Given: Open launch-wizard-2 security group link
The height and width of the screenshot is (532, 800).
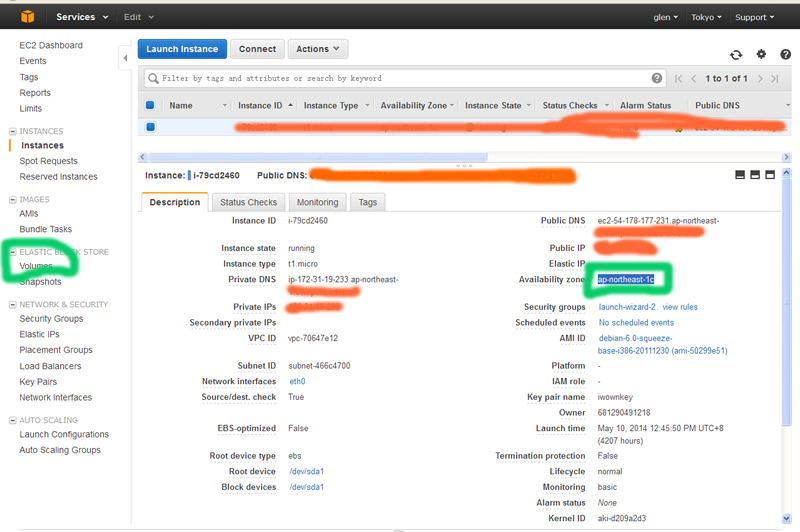Looking at the screenshot, I should click(627, 307).
